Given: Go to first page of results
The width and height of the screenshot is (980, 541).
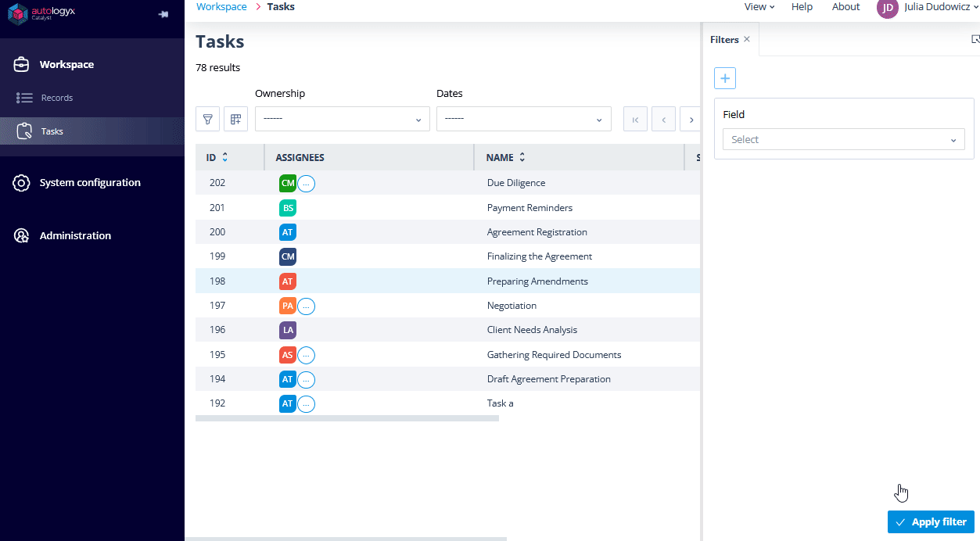Looking at the screenshot, I should pyautogui.click(x=635, y=119).
